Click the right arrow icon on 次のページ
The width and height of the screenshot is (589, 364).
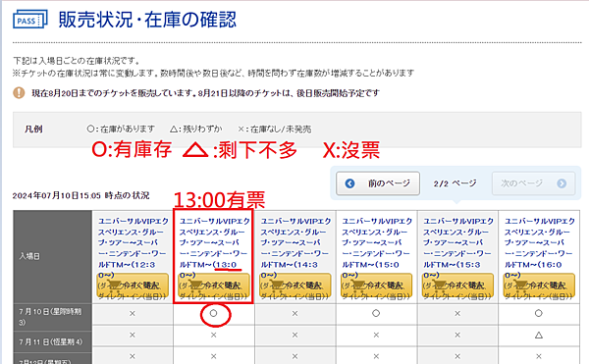[562, 183]
